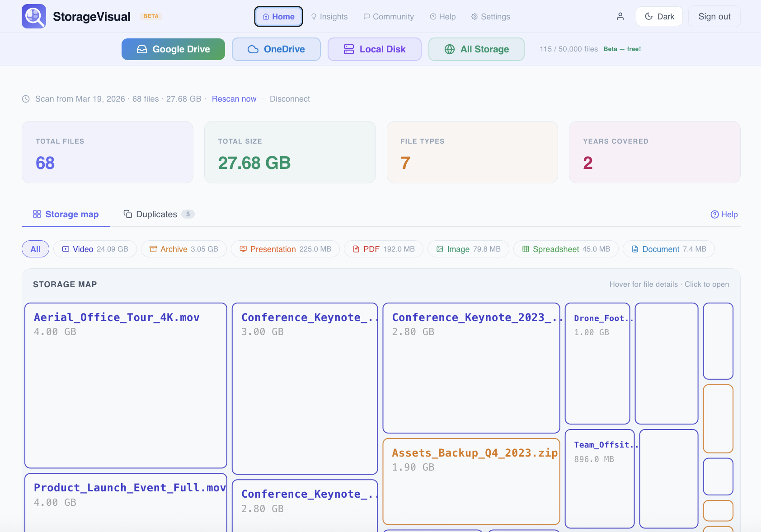Select the Local Disk storage source

click(x=375, y=49)
